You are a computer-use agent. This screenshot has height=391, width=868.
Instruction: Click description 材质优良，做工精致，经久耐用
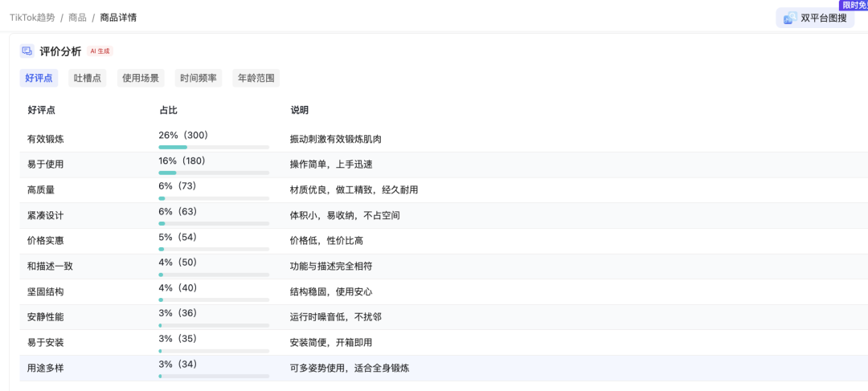point(354,190)
